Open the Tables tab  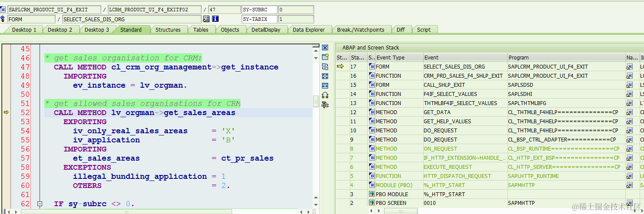[x=201, y=30]
